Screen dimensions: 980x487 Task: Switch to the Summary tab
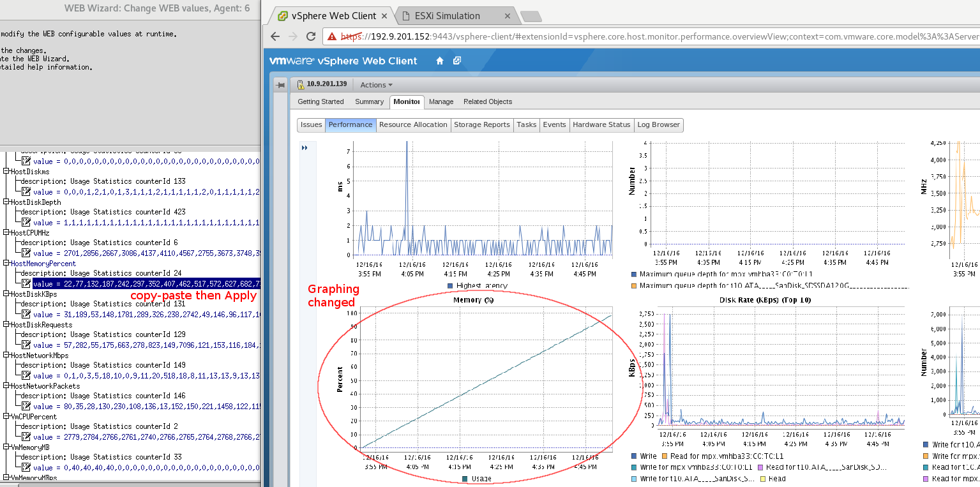tap(369, 101)
